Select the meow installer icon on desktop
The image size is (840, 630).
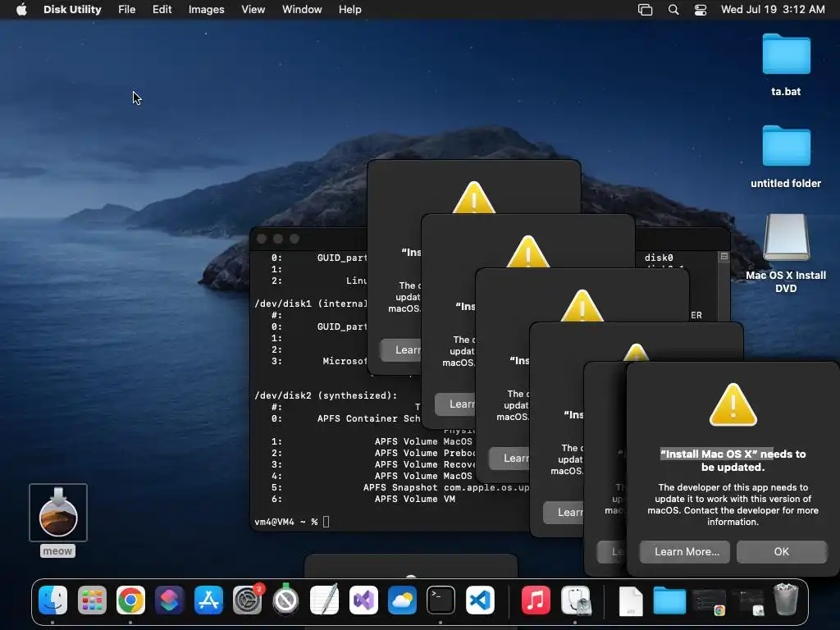[x=58, y=519]
